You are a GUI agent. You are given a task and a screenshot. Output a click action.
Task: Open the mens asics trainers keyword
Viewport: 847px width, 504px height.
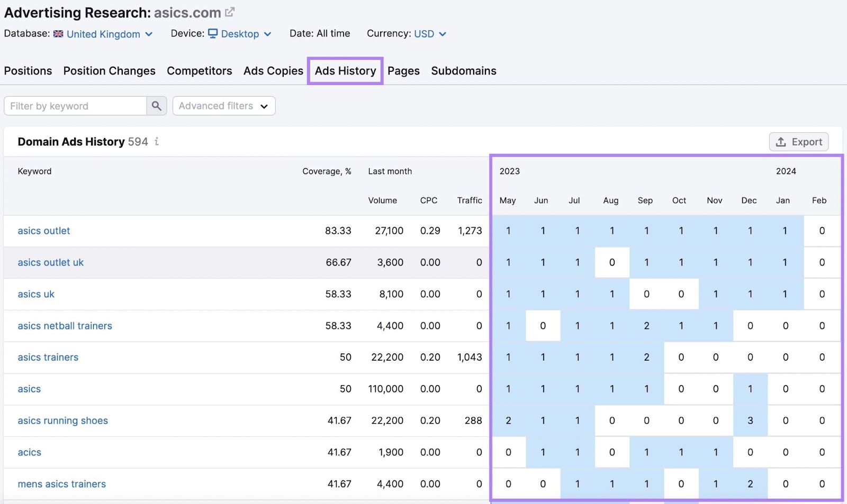[x=61, y=483]
